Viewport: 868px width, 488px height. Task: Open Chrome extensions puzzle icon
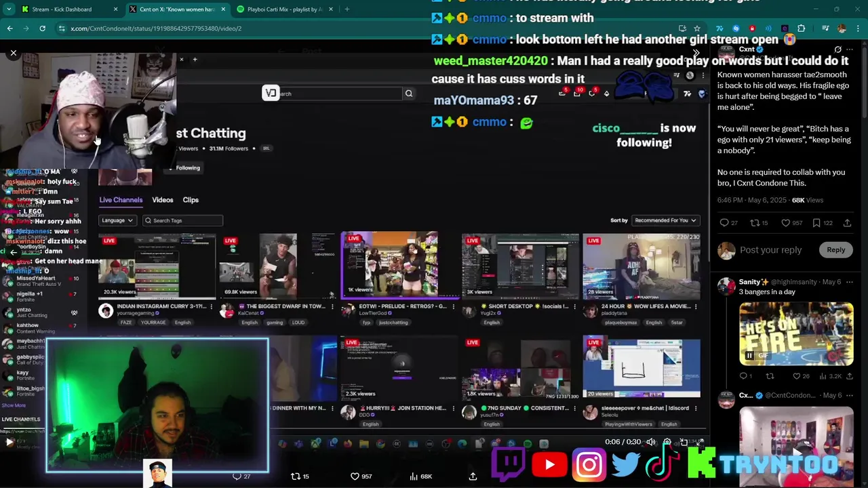click(802, 28)
